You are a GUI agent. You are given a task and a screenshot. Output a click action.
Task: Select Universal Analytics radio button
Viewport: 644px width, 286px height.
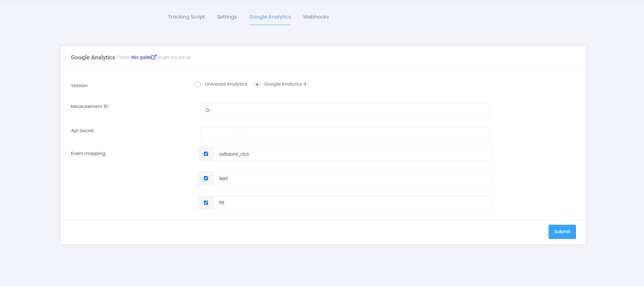198,84
